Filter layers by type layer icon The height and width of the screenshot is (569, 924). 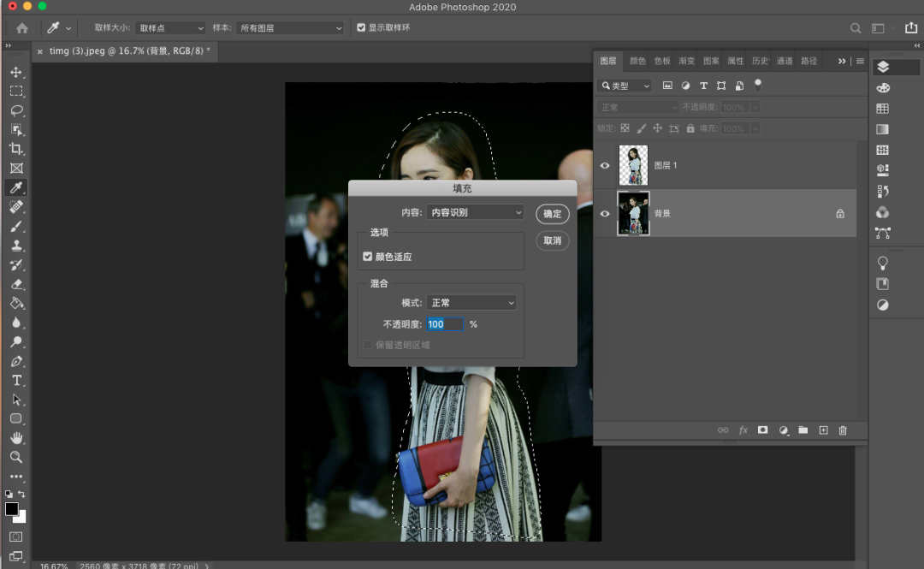[703, 86]
